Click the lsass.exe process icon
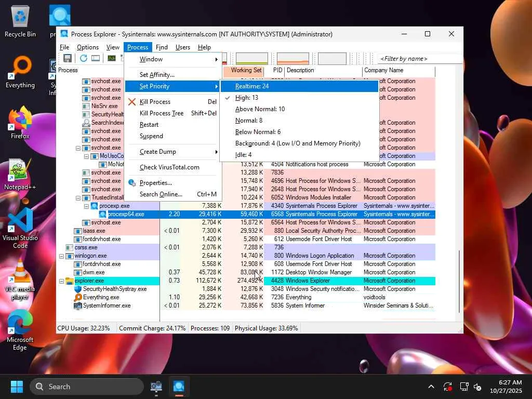532x399 pixels. pos(78,231)
